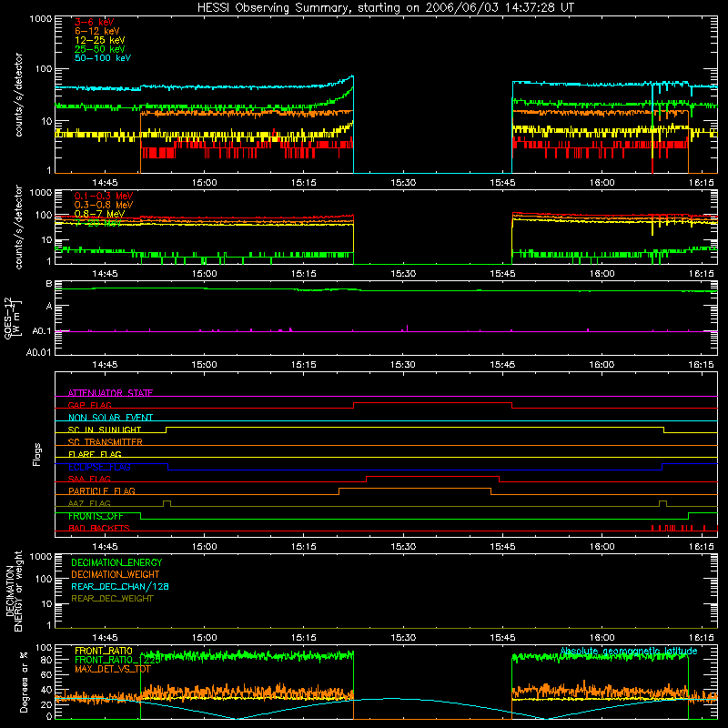728x728 pixels.
Task: Select the orange 0.3-0.8 MeV legend label
Action: 104,205
